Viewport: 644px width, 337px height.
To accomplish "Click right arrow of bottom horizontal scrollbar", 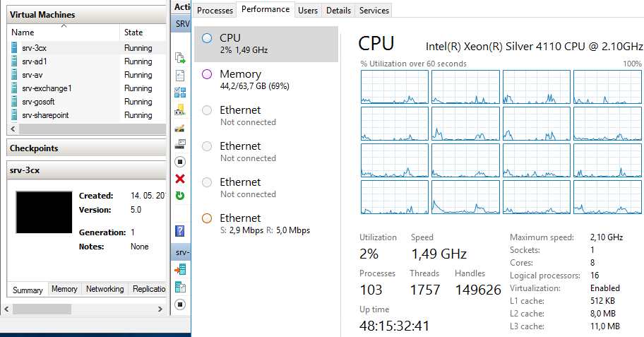I will [160, 309].
